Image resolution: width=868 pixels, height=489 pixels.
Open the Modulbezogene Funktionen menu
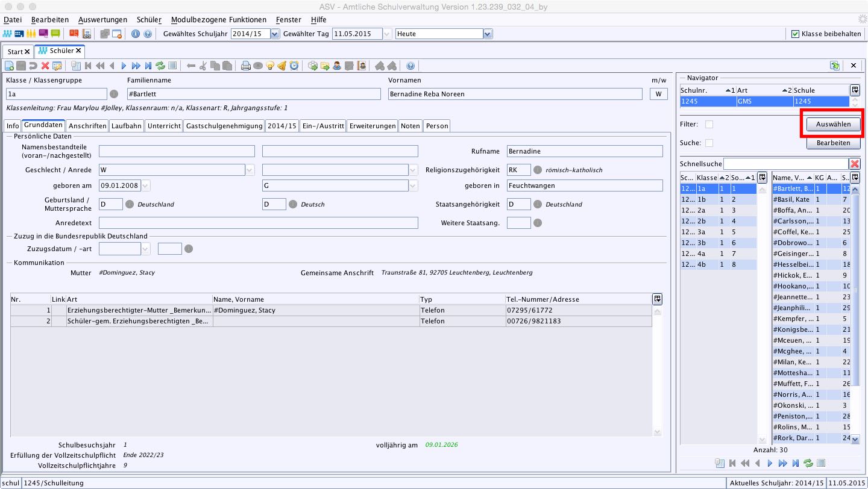[x=219, y=19]
